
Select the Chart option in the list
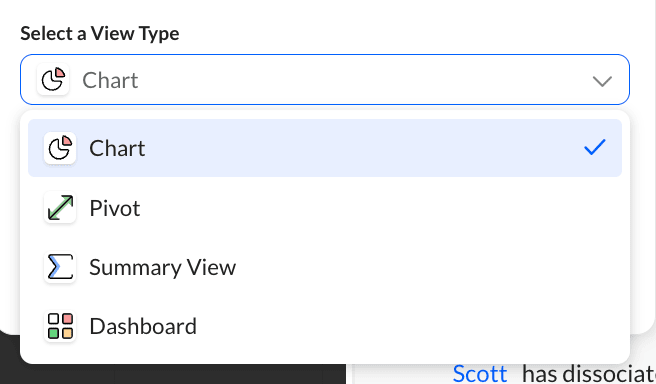pos(325,148)
